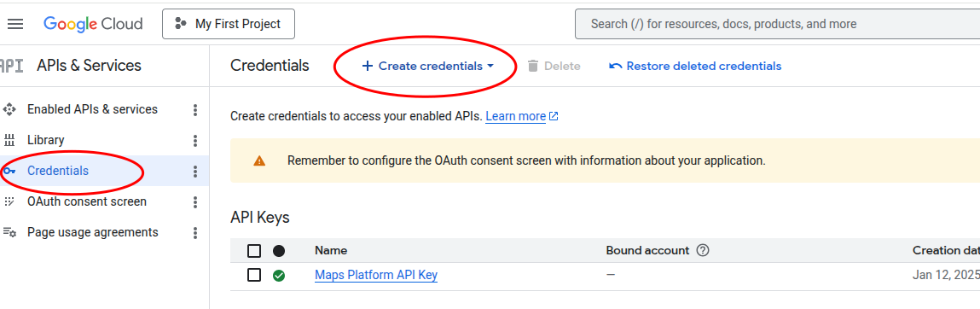The width and height of the screenshot is (980, 309).
Task: Tick the select-all checkbox in API Keys header
Action: point(254,251)
